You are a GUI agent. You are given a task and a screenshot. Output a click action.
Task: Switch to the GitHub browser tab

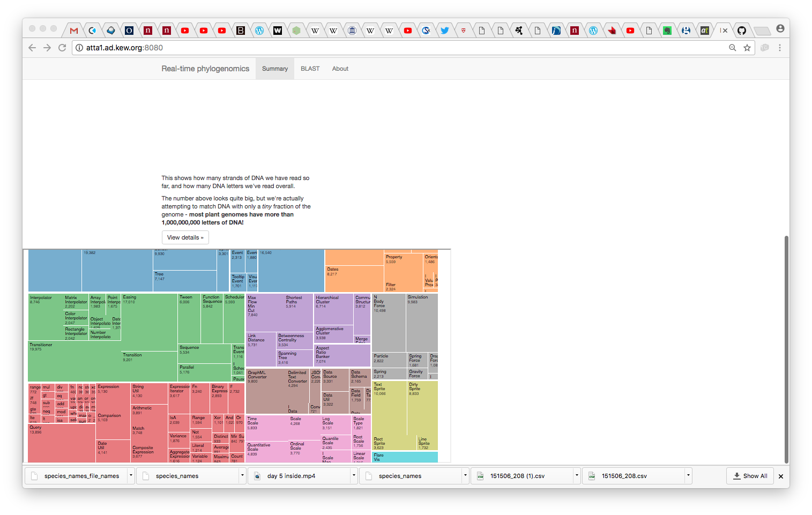pos(741,31)
